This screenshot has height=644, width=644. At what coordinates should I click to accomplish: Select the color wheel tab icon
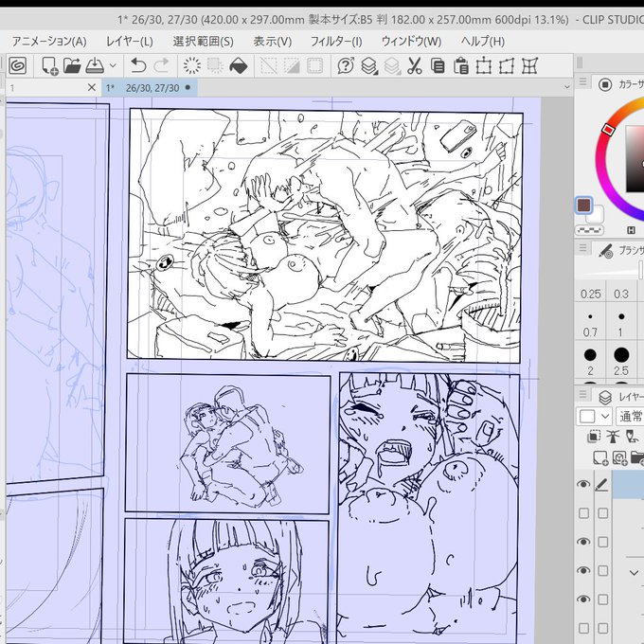[604, 84]
